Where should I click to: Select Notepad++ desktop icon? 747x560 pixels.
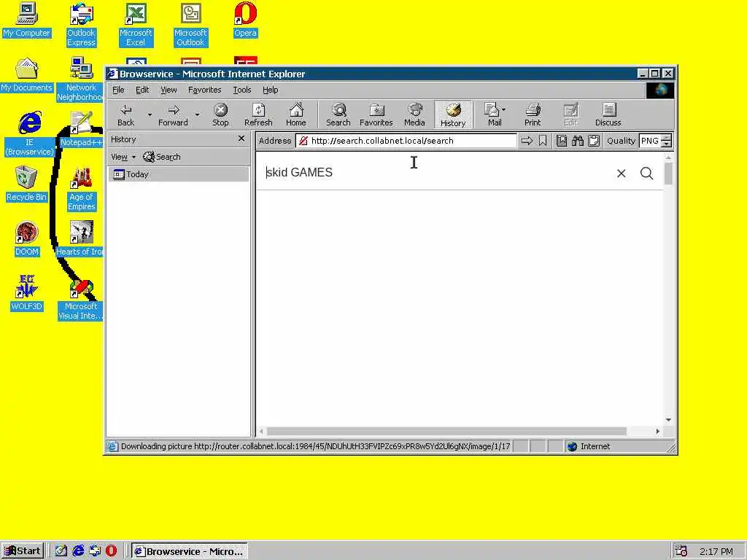(81, 129)
